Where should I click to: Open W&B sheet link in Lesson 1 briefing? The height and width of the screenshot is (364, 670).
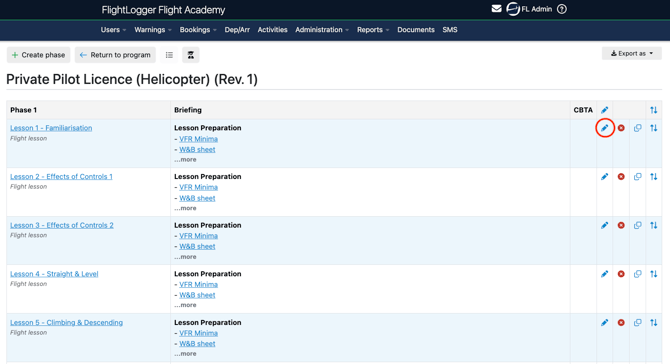coord(197,150)
